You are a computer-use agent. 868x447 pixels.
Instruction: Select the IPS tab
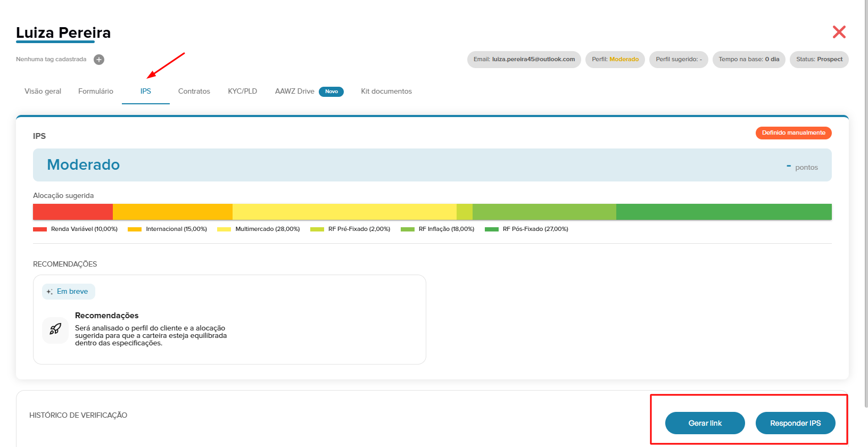click(x=146, y=91)
